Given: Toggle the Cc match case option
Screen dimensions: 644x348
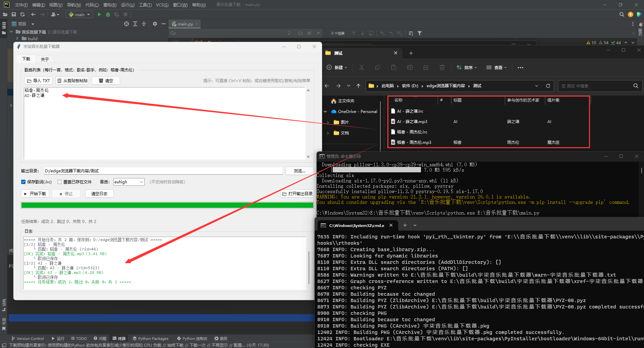Looking at the screenshot, I should 301,33.
